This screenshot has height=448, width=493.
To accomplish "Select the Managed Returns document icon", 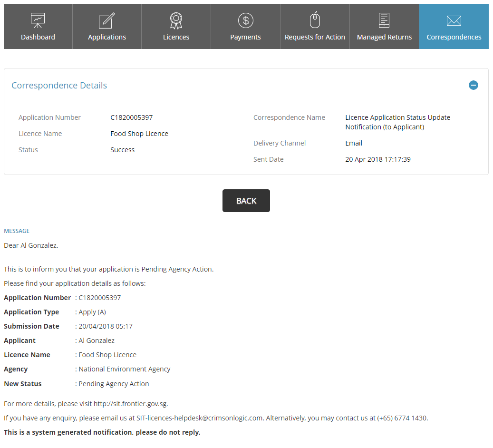I will pyautogui.click(x=384, y=20).
